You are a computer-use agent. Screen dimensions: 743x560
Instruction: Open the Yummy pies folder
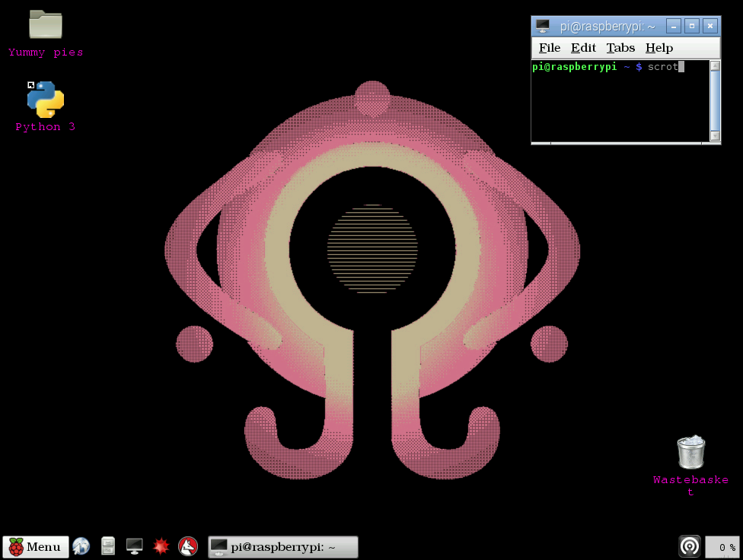45,25
